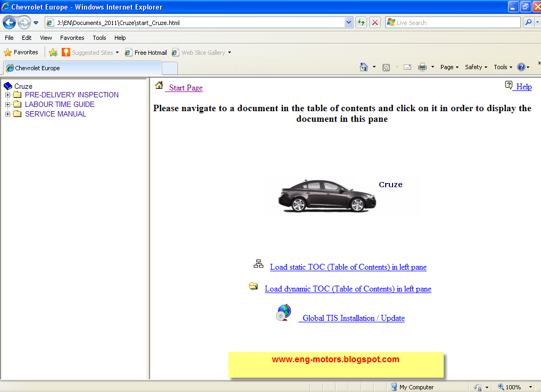
Task: Open the Safety command menu
Action: coord(476,67)
